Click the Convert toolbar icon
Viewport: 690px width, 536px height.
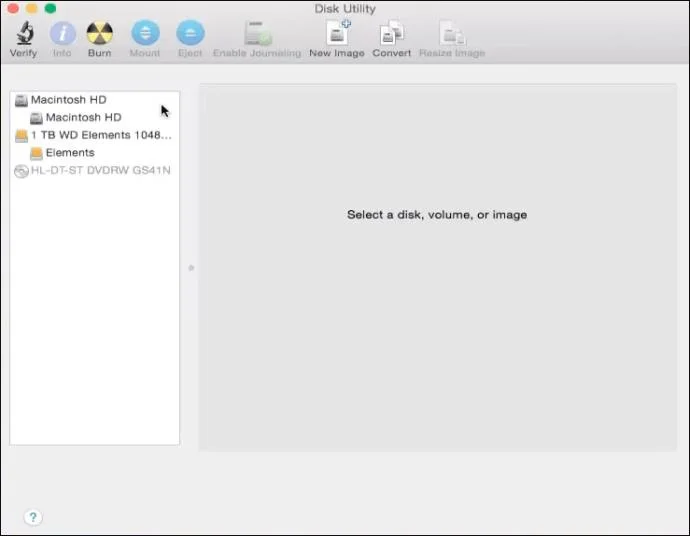click(392, 33)
